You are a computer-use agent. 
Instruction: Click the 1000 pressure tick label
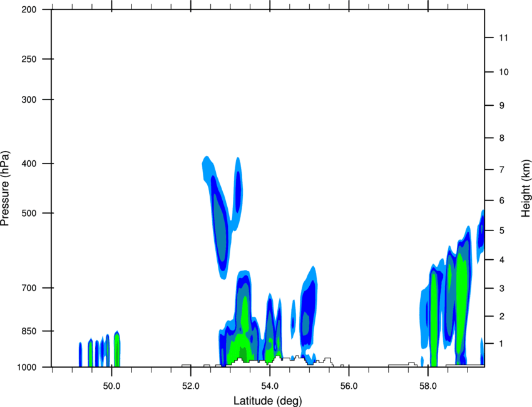26,367
